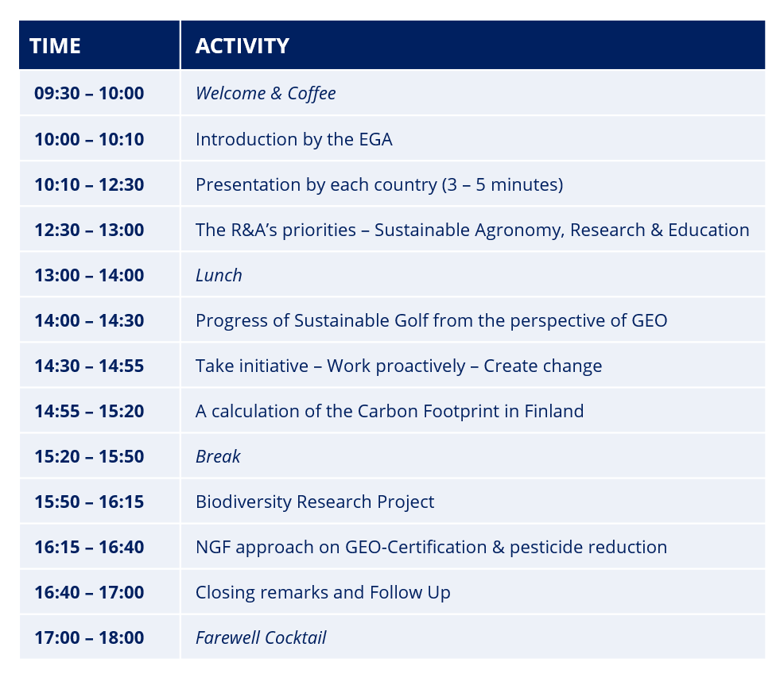Select the 17:00 – 18:00 time slot
784x678 pixels.
pos(89,638)
